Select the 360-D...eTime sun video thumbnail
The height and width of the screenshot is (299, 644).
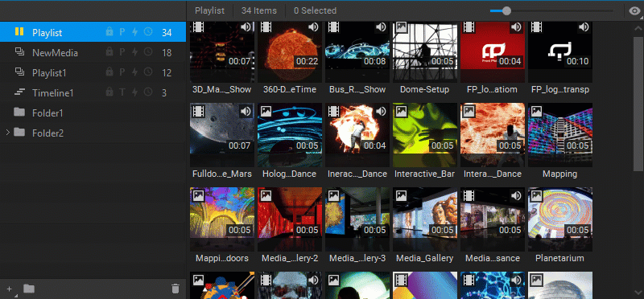[290, 52]
